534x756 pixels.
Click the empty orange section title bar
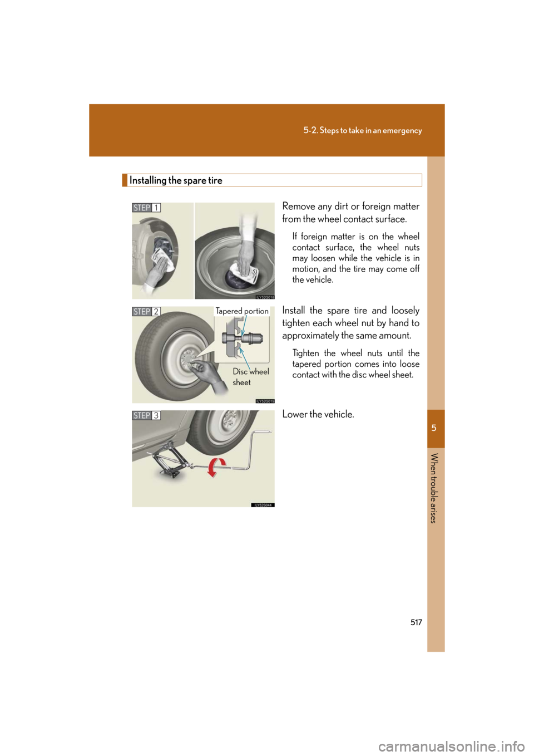pyautogui.click(x=271, y=180)
